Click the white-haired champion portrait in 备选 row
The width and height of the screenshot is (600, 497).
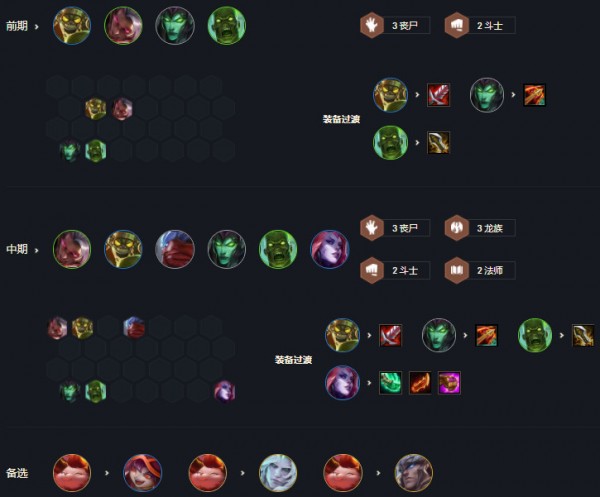pos(278,473)
